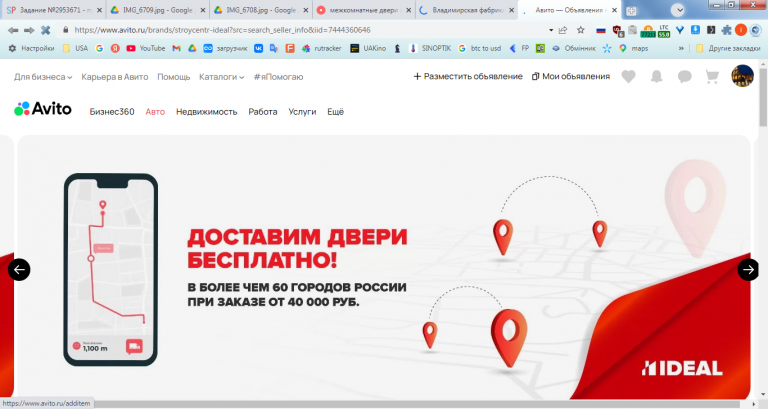Open Avito messages chat bubble icon

[684, 76]
